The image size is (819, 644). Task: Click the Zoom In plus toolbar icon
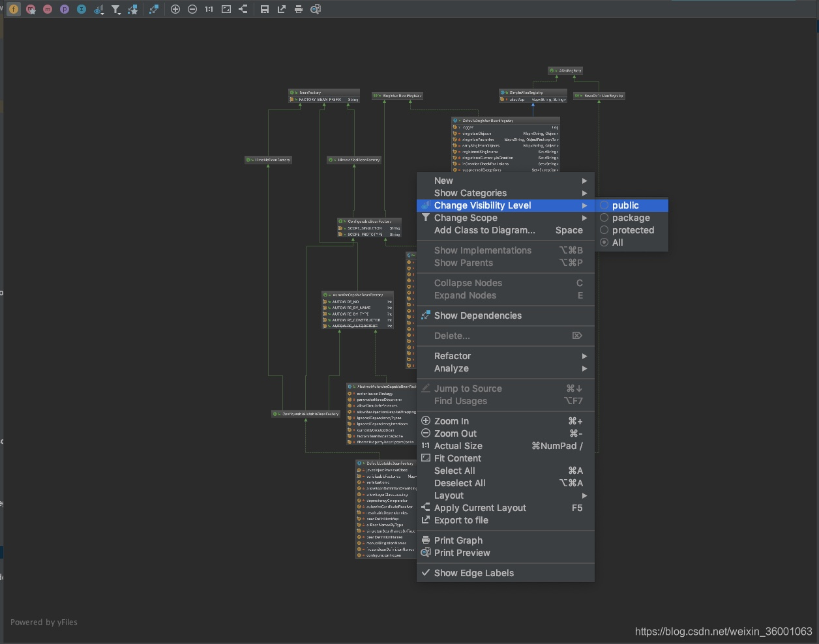tap(175, 9)
